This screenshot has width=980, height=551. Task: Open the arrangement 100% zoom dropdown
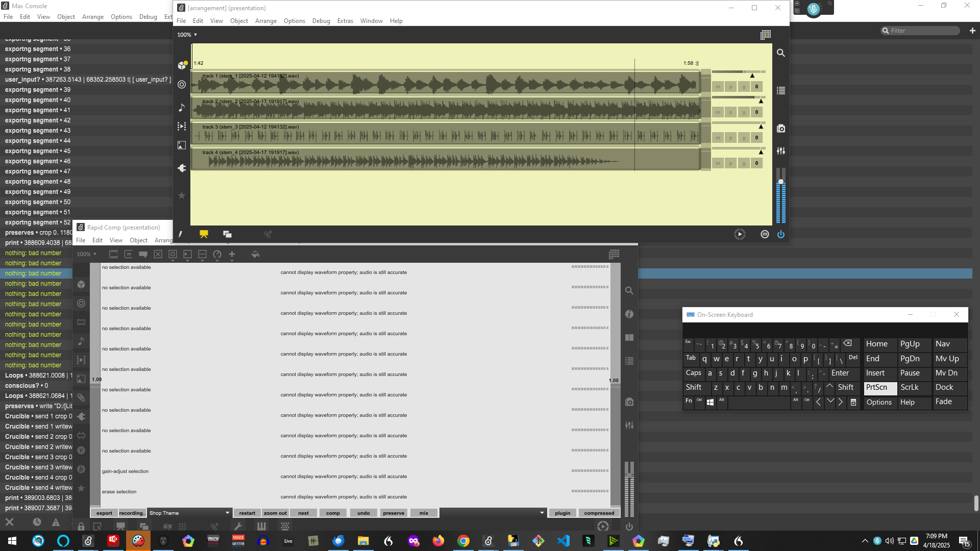click(187, 35)
